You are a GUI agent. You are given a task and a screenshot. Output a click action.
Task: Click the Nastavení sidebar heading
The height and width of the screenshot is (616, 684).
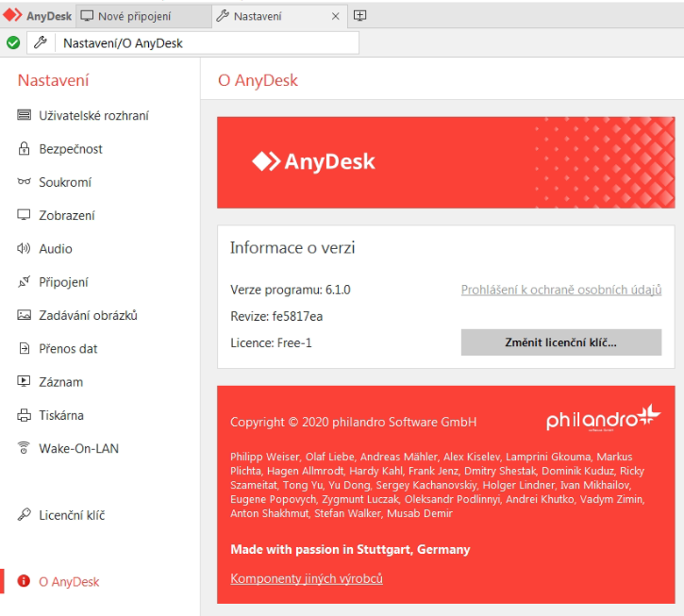pos(53,80)
